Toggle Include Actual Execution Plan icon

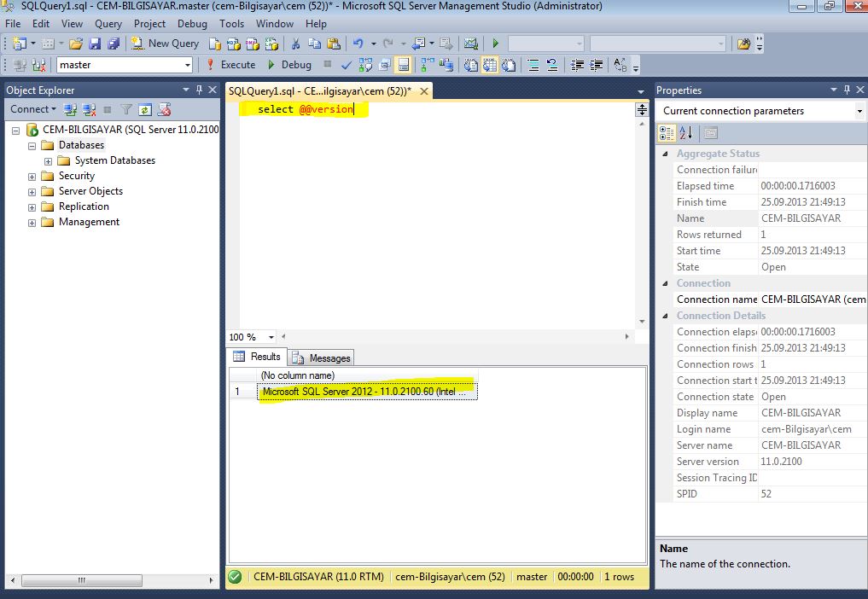[x=428, y=66]
